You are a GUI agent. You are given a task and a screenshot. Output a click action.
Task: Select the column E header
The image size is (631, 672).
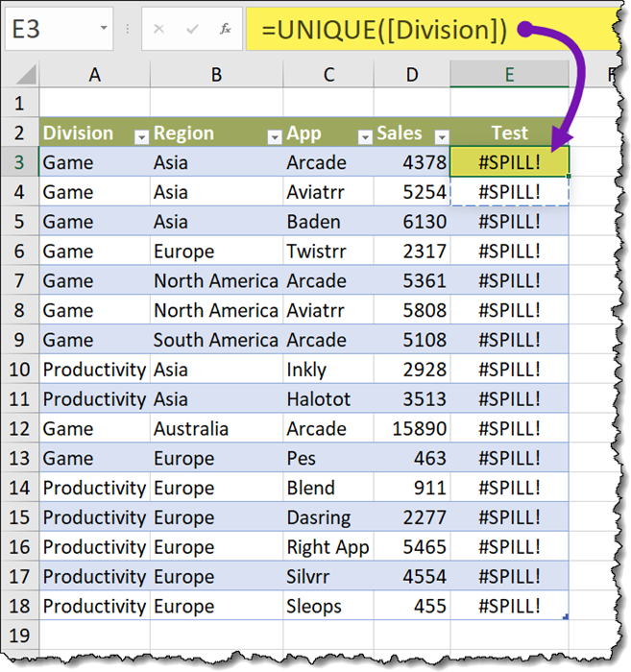(509, 74)
